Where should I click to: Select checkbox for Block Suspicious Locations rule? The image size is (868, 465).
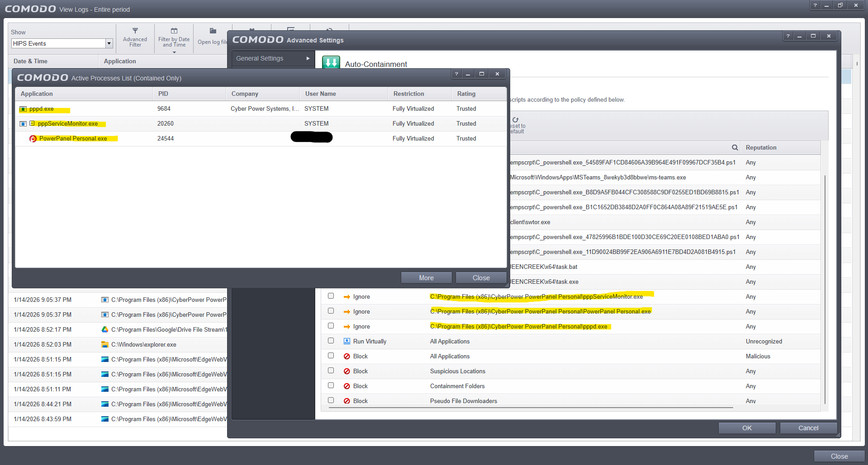coord(331,371)
